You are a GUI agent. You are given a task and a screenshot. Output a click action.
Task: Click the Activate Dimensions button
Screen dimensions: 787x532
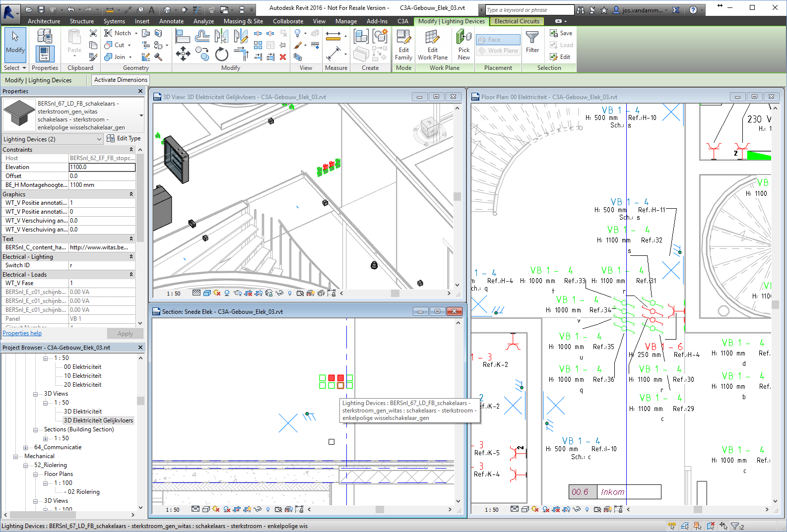121,80
